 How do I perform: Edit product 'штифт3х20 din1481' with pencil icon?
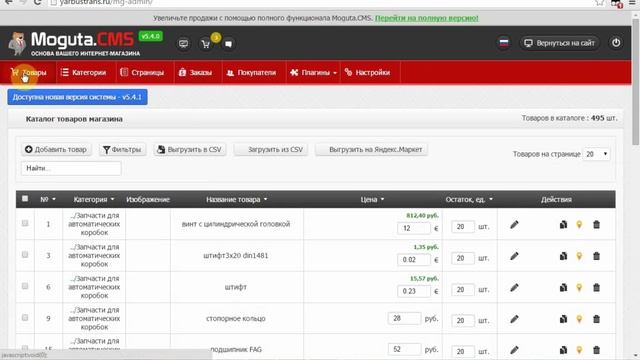[x=514, y=256]
